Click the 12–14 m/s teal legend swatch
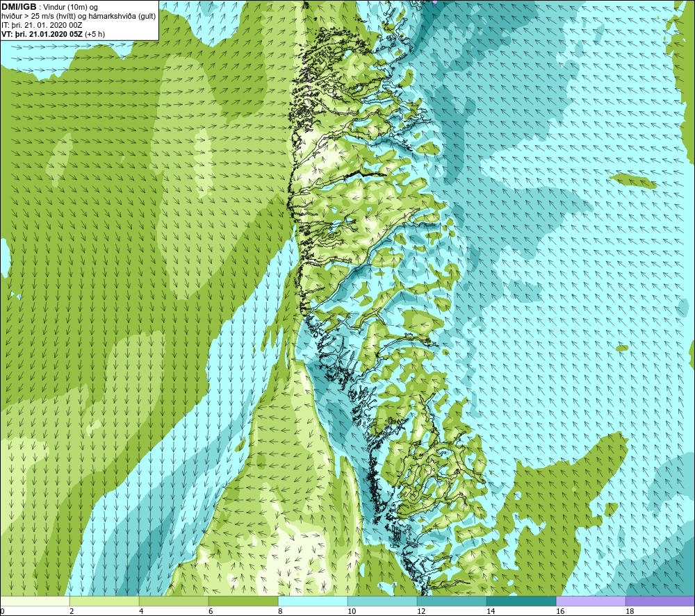 click(452, 601)
